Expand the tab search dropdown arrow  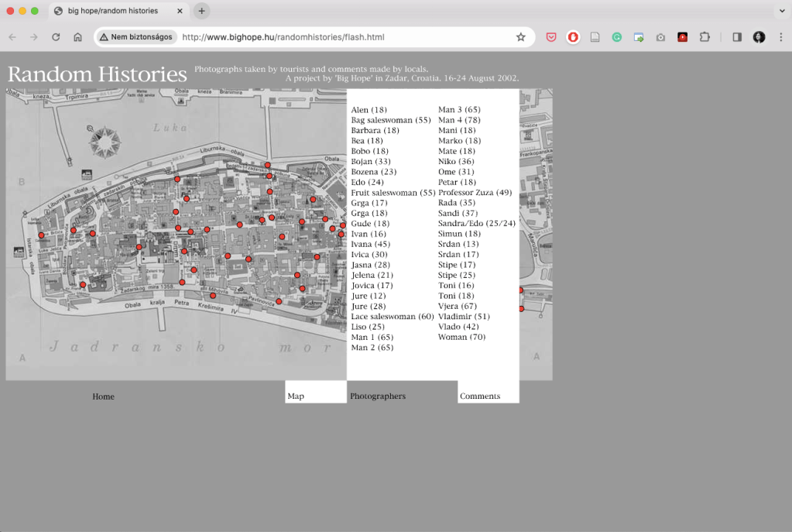click(x=782, y=11)
